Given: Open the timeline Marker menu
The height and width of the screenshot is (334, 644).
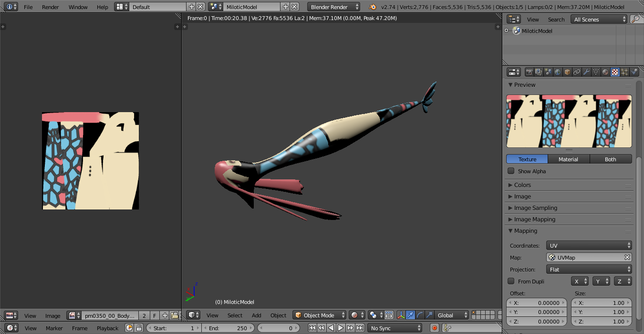Looking at the screenshot, I should tap(54, 328).
